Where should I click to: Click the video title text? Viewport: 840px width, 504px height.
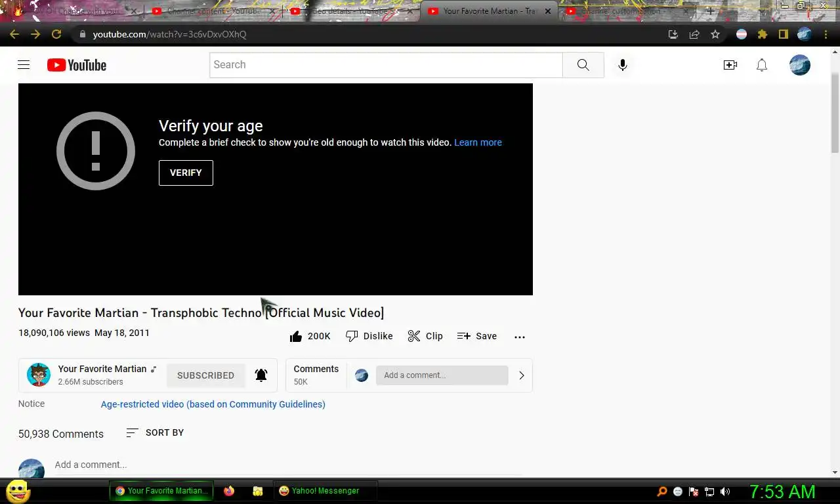[201, 313]
